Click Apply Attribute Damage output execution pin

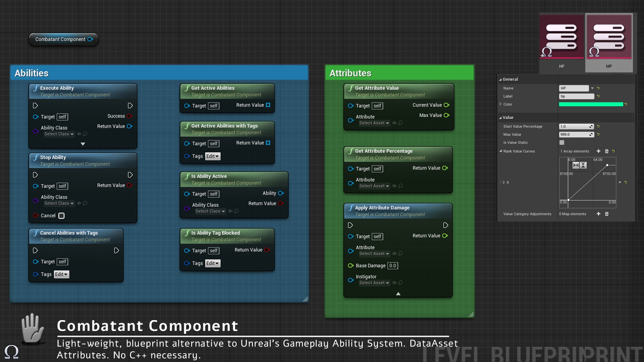point(445,225)
